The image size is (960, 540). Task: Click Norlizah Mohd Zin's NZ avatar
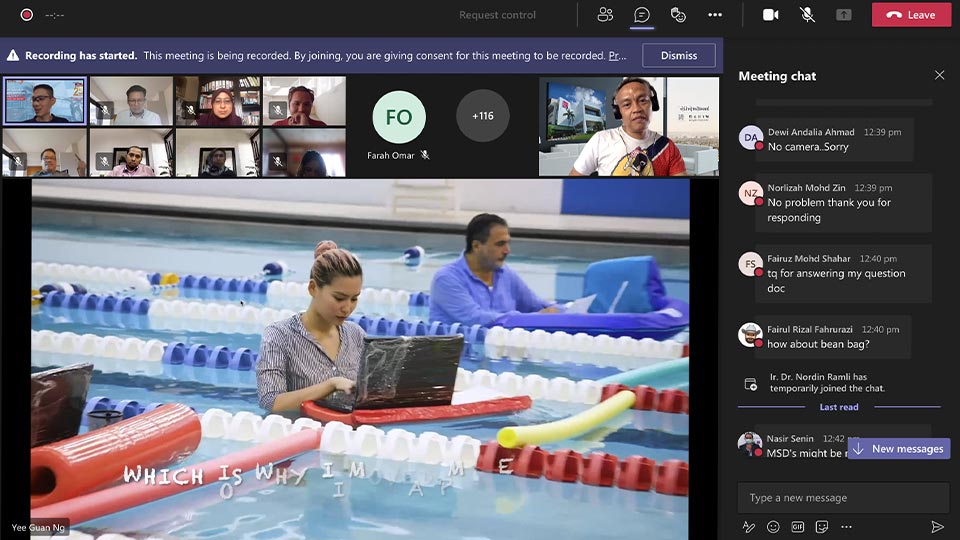(x=751, y=193)
